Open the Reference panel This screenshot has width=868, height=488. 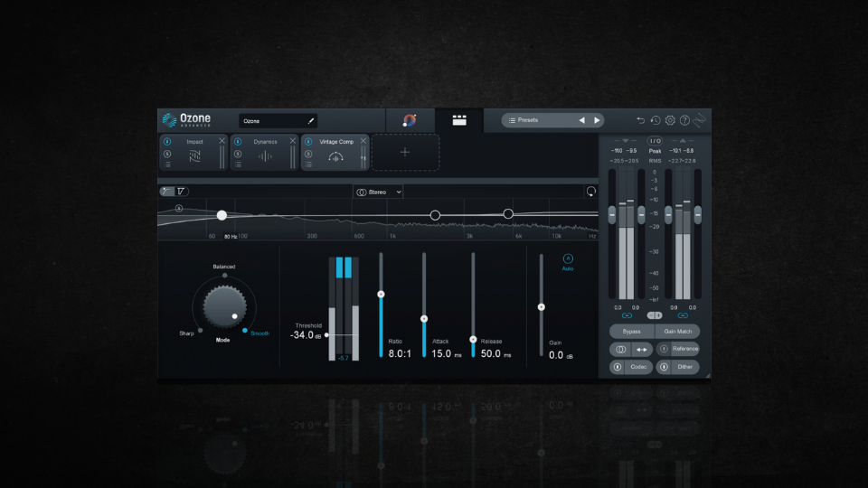[x=685, y=349]
